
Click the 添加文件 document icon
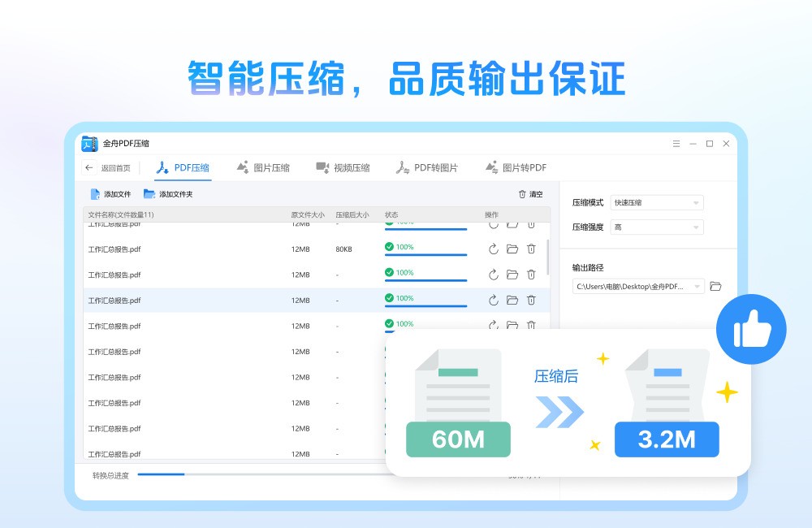[95, 193]
